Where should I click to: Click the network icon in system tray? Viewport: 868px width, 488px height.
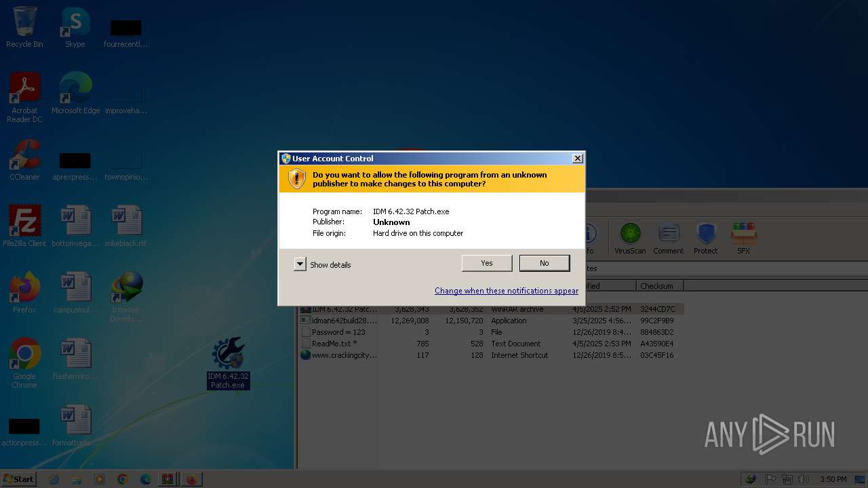pos(787,479)
